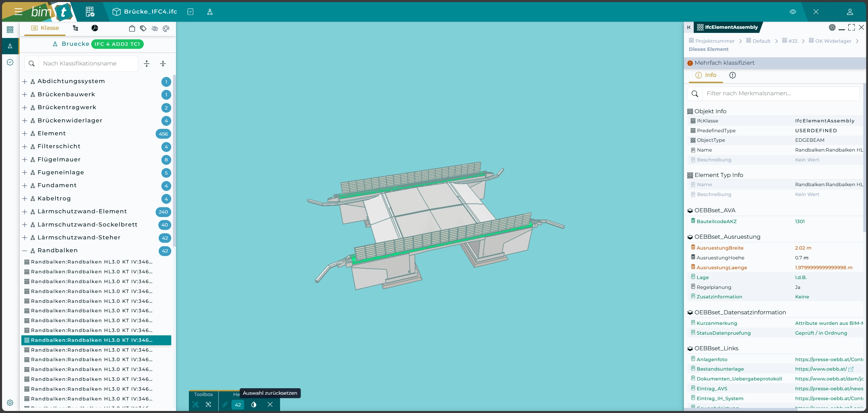Open the Info tab in properties panel
The height and width of the screenshot is (413, 868).
[706, 75]
